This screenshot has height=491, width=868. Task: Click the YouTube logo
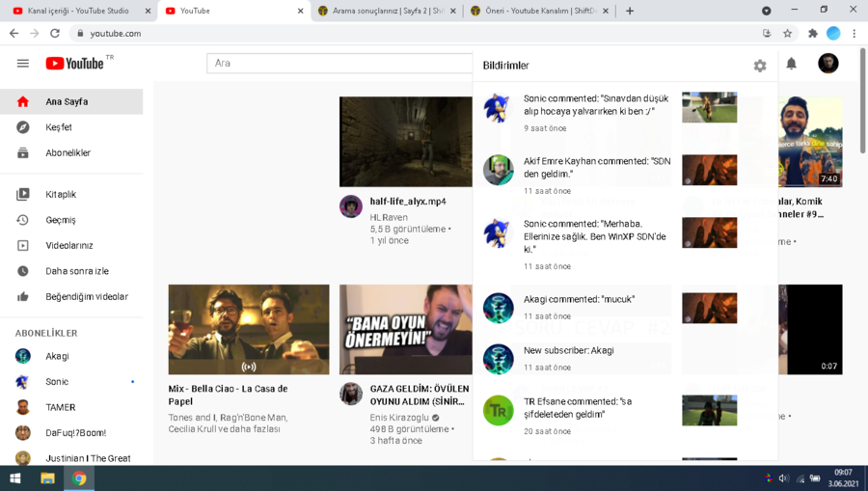75,64
